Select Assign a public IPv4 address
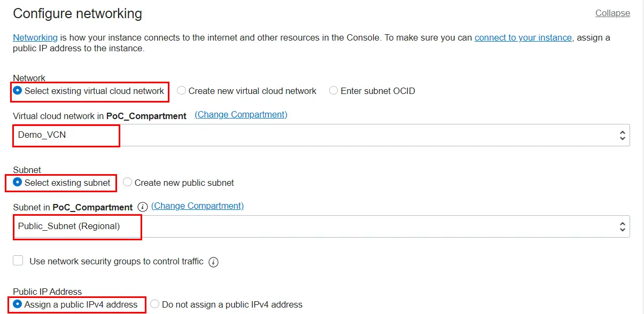This screenshot has width=644, height=314. pyautogui.click(x=18, y=304)
